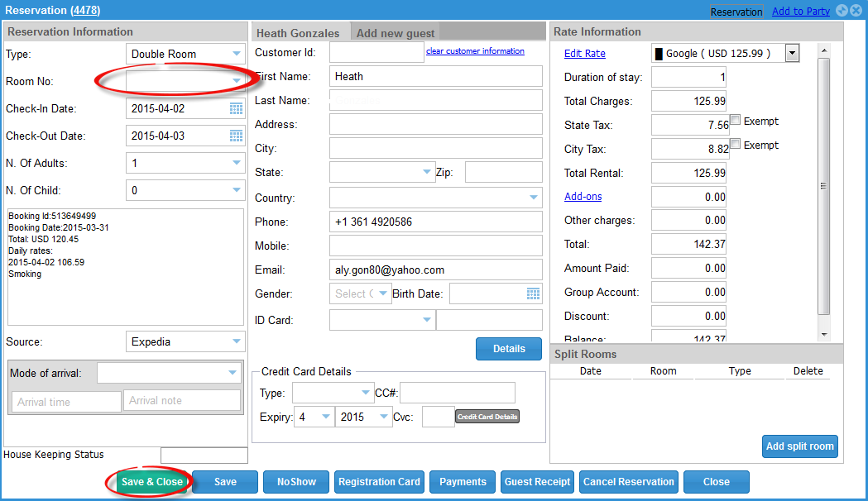Click the small Credit Card Details button

tap(487, 417)
